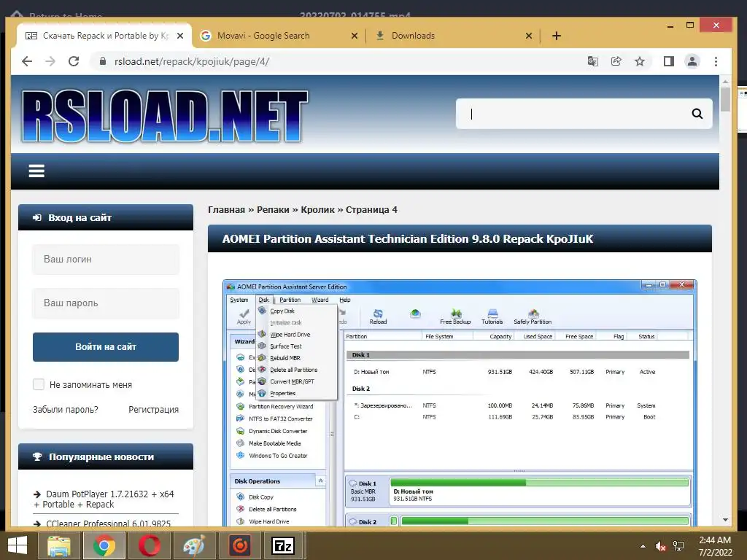
Task: Click the page vertical scrollbar thumb
Action: [725, 99]
